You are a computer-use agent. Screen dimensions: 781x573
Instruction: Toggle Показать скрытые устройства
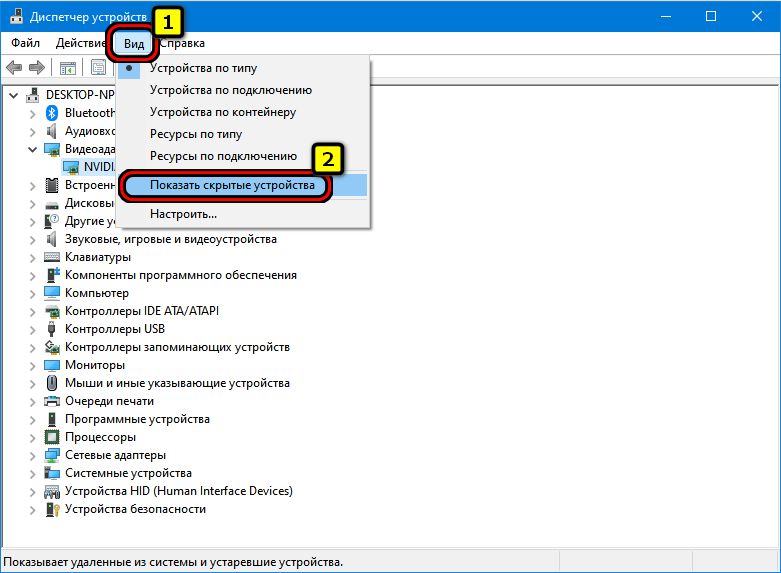[232, 185]
